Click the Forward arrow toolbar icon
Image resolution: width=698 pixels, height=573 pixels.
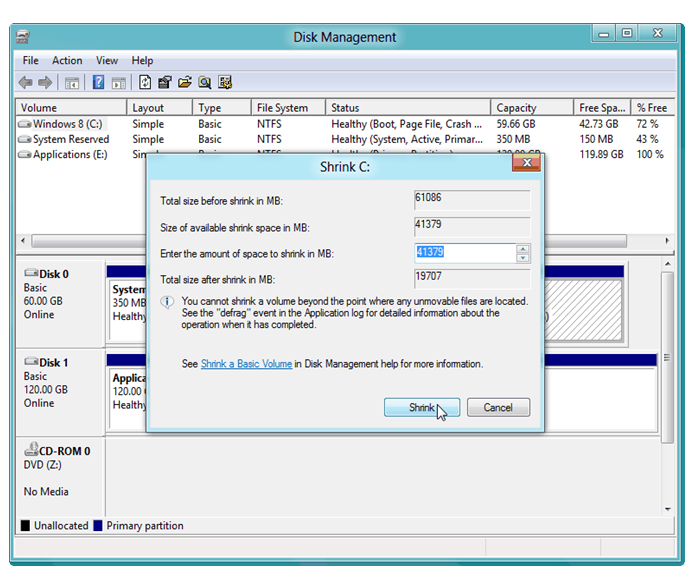click(x=44, y=83)
